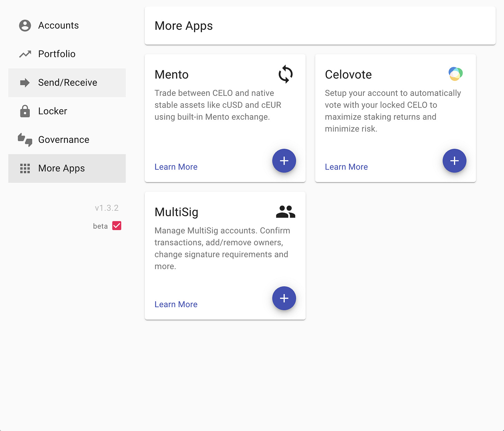This screenshot has width=504, height=431.
Task: Navigate to the Locker page
Action: (67, 111)
